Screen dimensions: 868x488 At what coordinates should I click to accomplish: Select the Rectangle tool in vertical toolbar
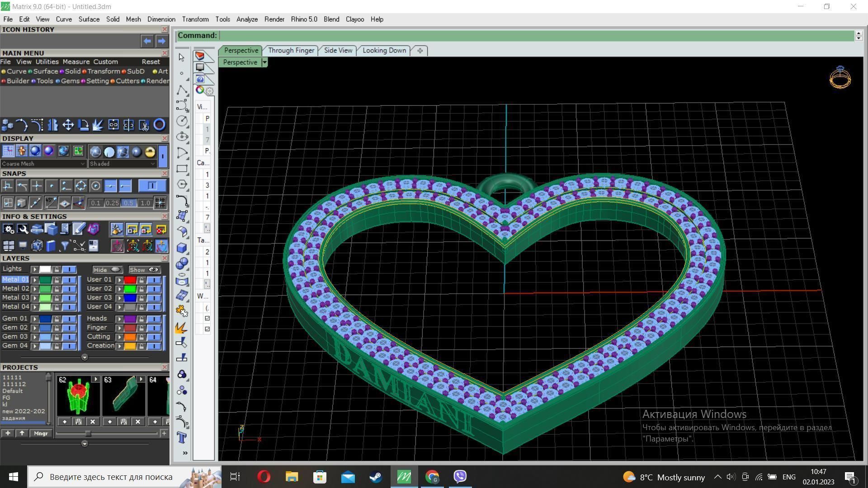182,169
